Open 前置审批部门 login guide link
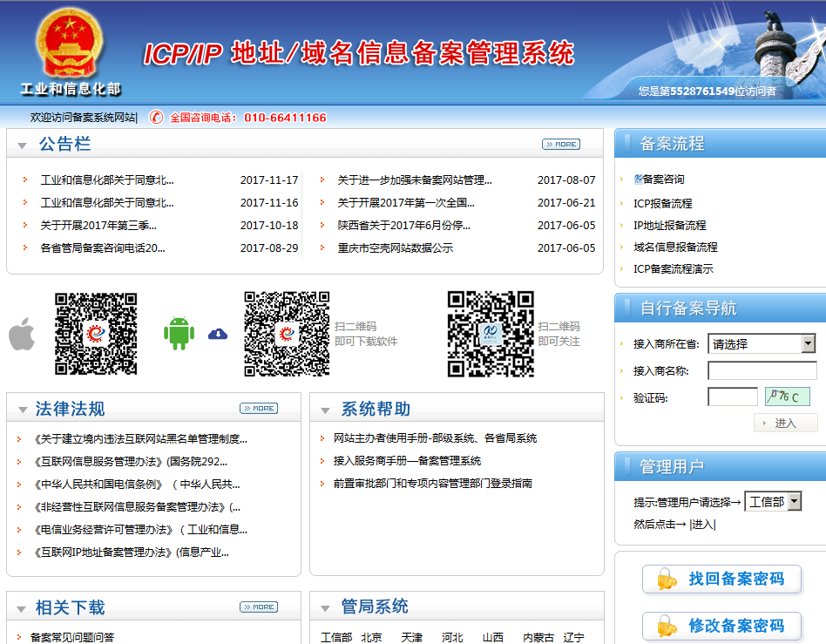Screen dimensions: 826x644 point(432,484)
